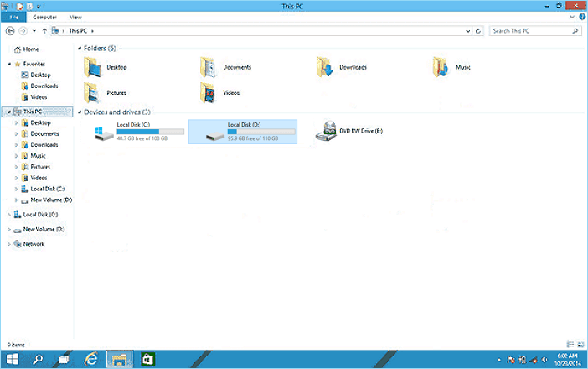Open the View ribbon tab
The width and height of the screenshot is (588, 369).
(75, 17)
